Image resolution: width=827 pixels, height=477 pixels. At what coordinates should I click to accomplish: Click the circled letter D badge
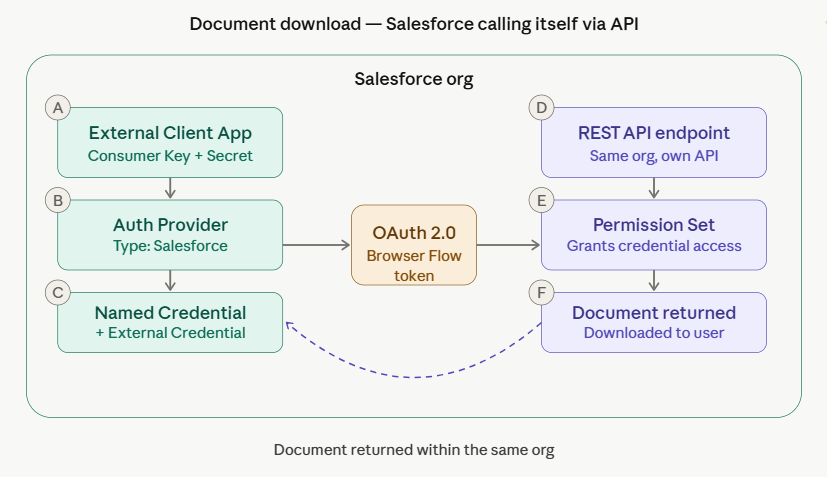click(x=542, y=108)
